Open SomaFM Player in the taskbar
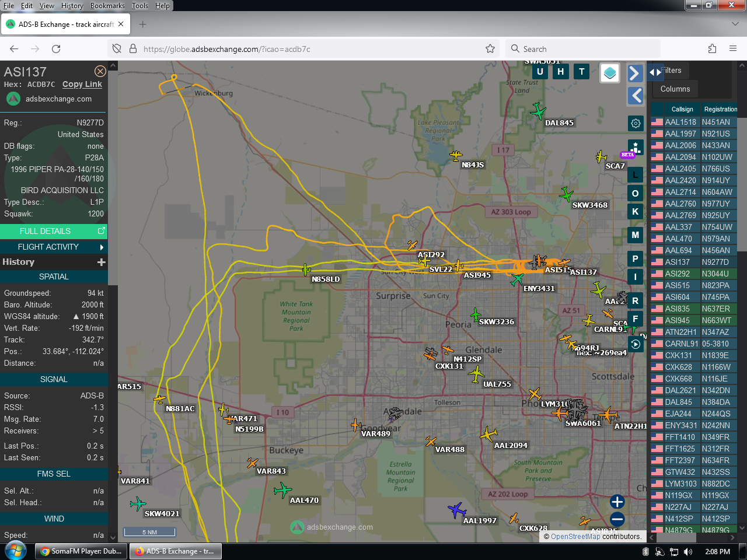747x560 pixels. click(x=82, y=551)
